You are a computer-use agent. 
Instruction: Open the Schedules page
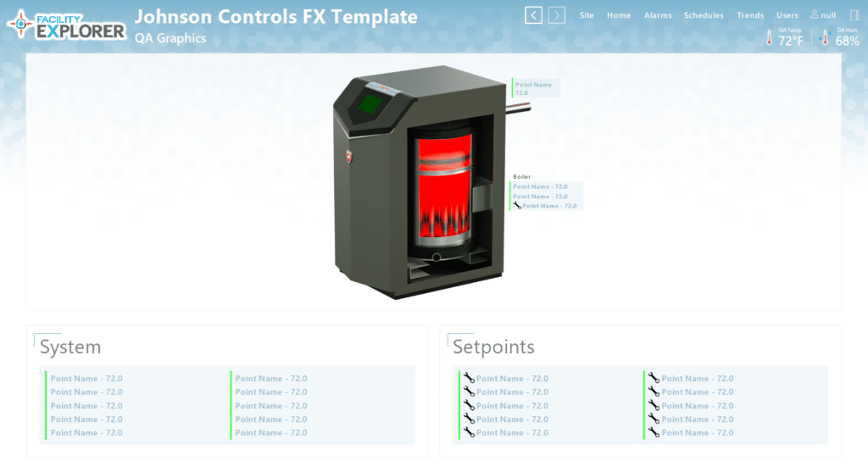(704, 15)
